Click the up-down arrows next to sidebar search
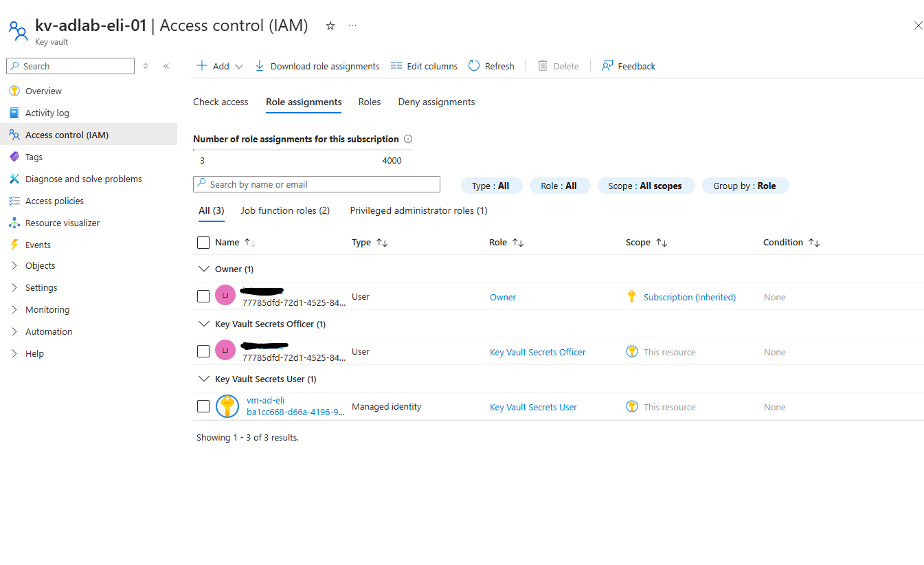Screen dimensions: 924x565 point(146,66)
